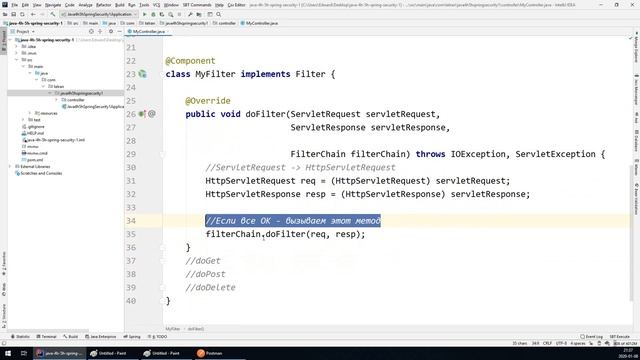Expand the controller package node
This screenshot has width=640, height=360.
(x=56, y=100)
